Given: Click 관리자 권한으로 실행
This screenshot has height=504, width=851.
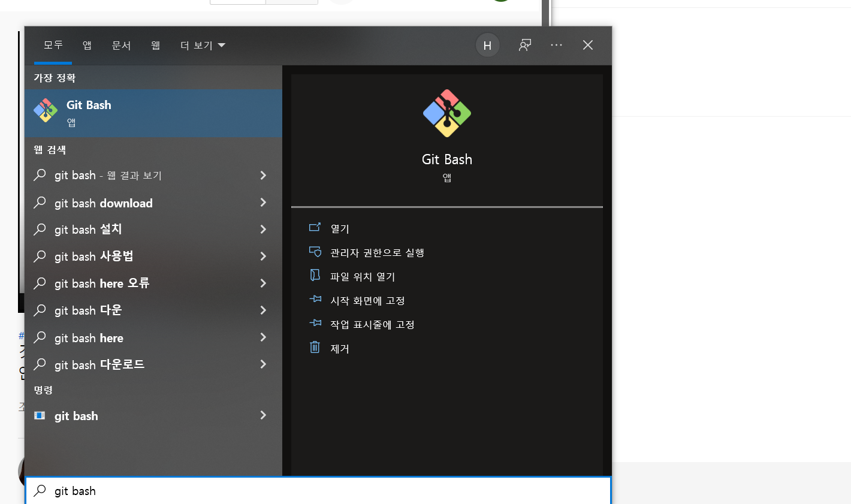Looking at the screenshot, I should click(x=377, y=252).
